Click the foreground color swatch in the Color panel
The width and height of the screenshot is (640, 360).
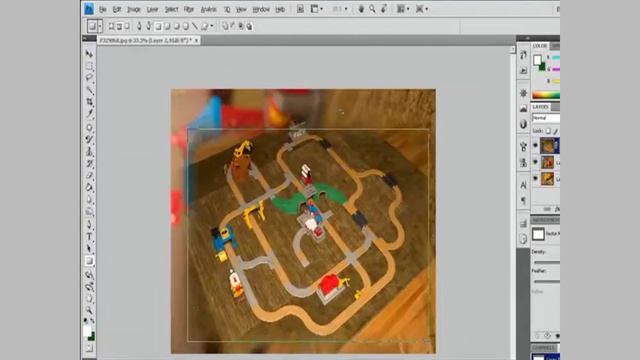point(537,60)
